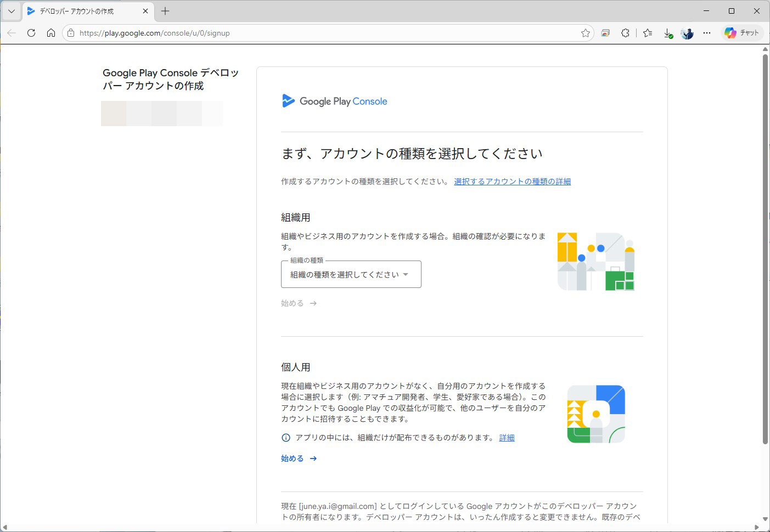Open the Copilot チャット button
The height and width of the screenshot is (532, 770).
pyautogui.click(x=741, y=33)
